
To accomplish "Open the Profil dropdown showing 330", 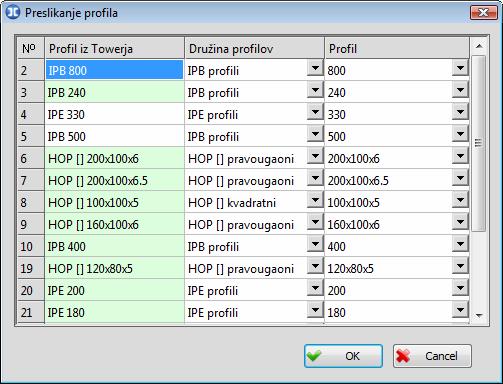I will [460, 112].
